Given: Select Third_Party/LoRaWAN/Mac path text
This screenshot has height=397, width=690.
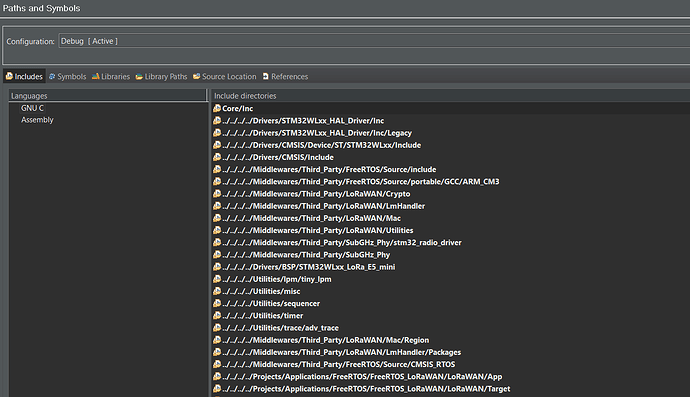Looking at the screenshot, I should coord(312,218).
